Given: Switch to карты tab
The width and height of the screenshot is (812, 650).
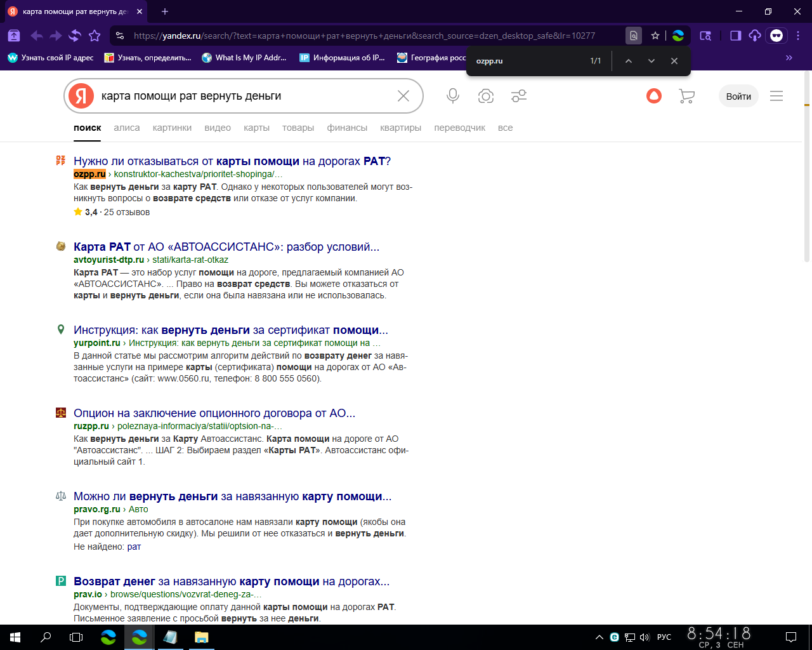Looking at the screenshot, I should tap(256, 128).
